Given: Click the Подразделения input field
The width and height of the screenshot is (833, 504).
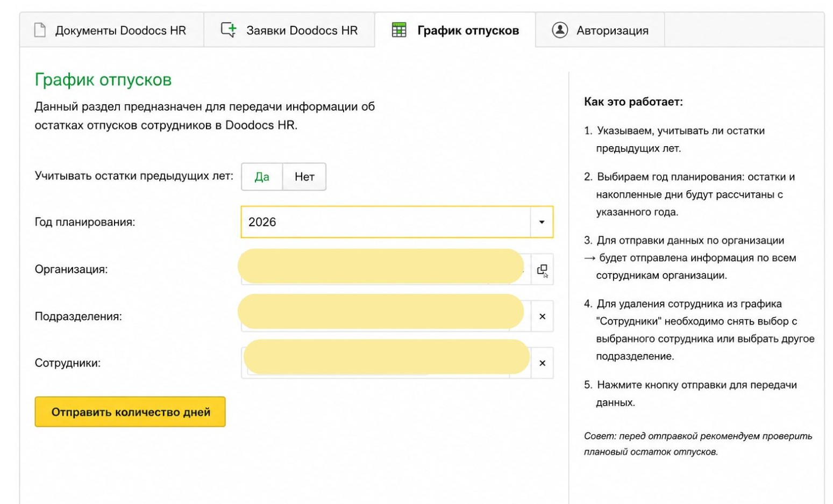Looking at the screenshot, I should pos(386,316).
